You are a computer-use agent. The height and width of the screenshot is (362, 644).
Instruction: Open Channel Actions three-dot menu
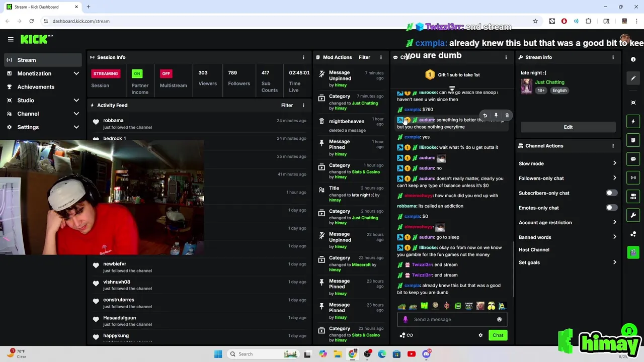(x=613, y=146)
